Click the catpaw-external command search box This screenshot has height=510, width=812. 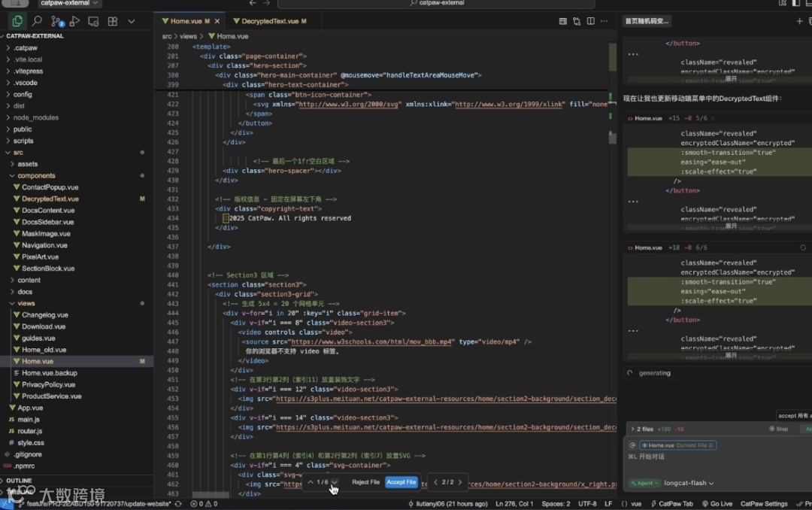(436, 3)
